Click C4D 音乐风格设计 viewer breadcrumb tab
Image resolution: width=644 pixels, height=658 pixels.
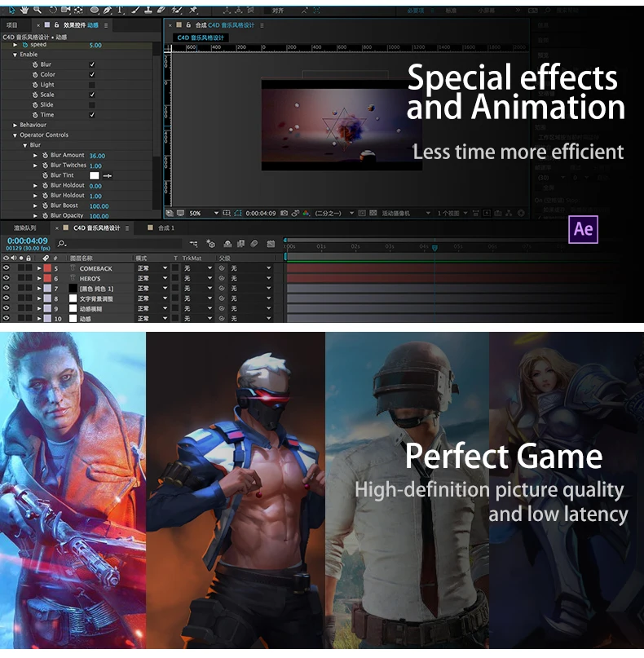[x=201, y=38]
